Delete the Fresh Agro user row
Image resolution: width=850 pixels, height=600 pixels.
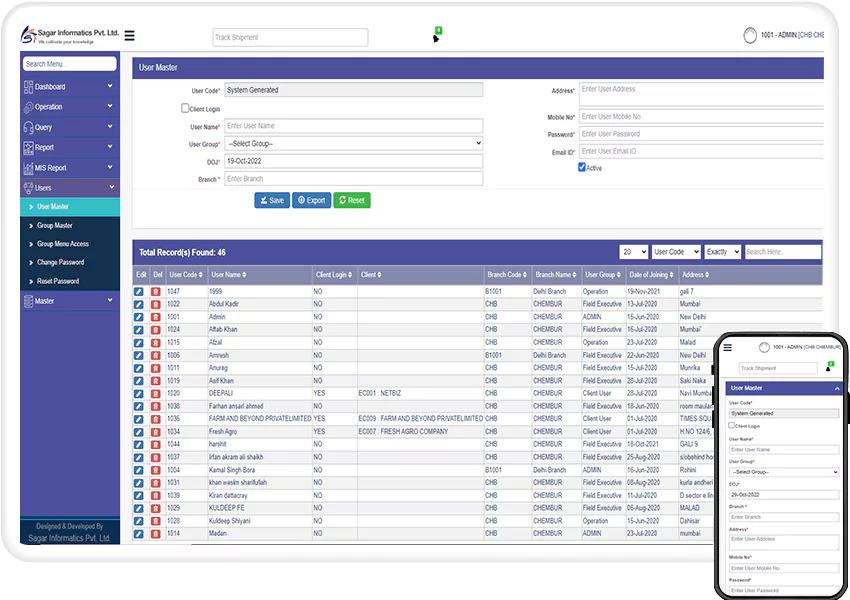156,432
